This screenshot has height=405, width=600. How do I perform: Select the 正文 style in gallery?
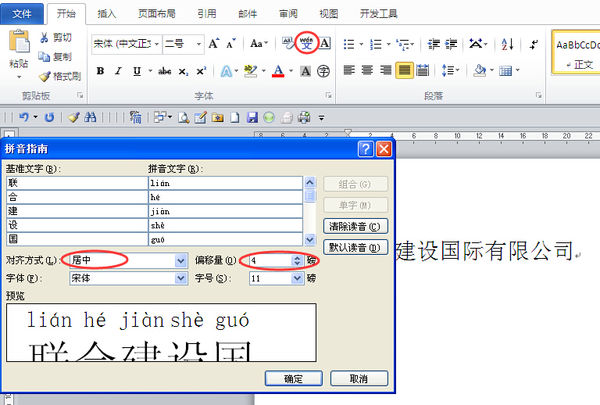pos(576,52)
